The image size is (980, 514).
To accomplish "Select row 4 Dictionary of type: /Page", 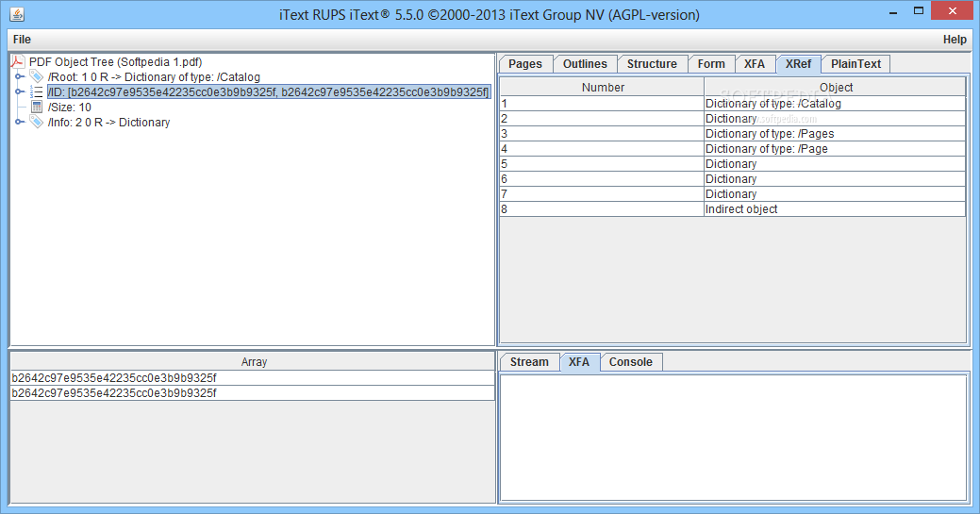I will (835, 149).
